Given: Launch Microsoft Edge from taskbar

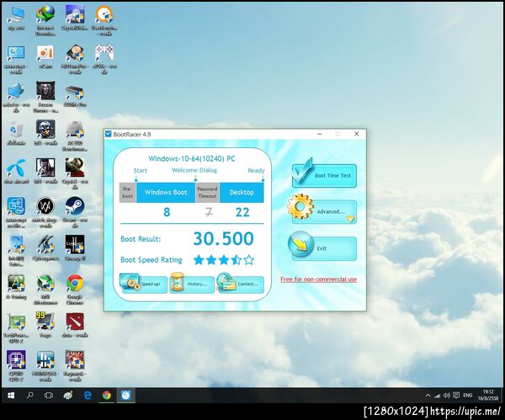Looking at the screenshot, I should click(x=88, y=396).
